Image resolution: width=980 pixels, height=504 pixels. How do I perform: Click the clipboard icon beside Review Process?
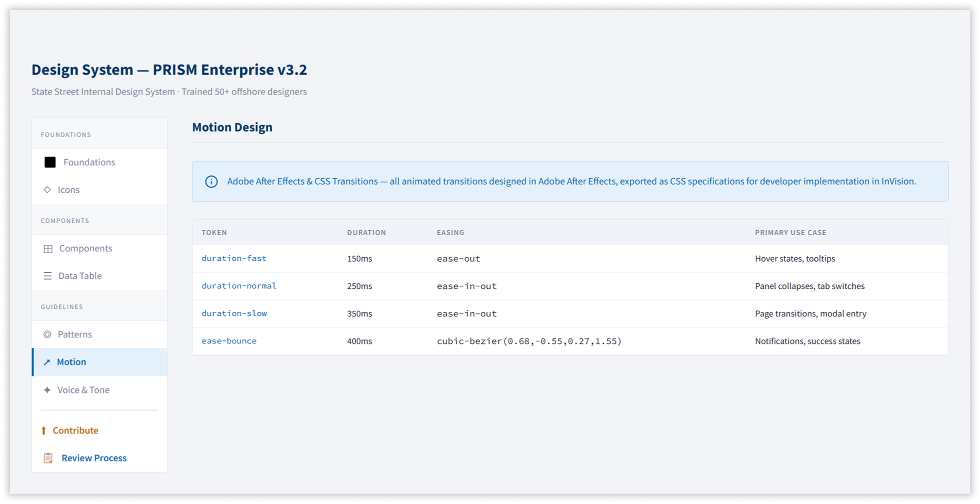click(48, 458)
